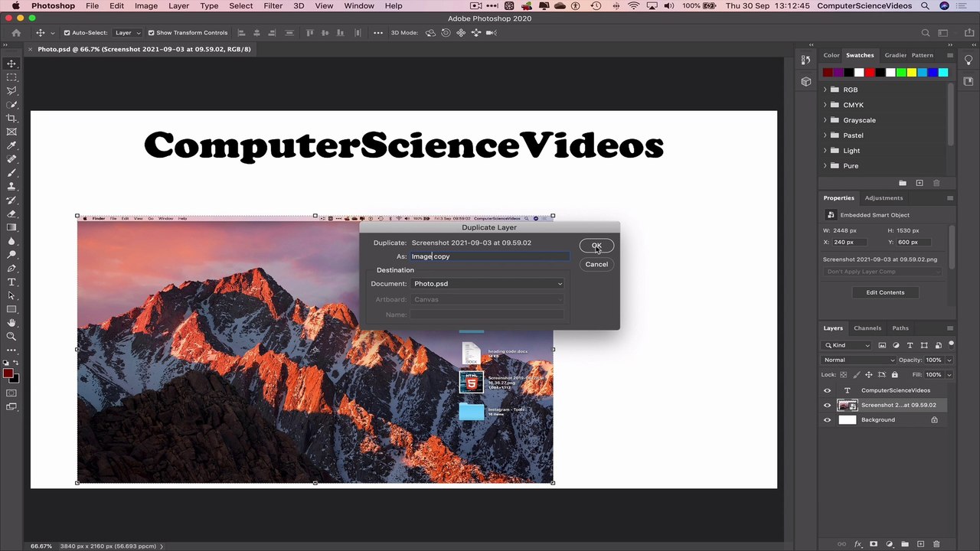This screenshot has width=980, height=551.
Task: Open the three-dots more options in options bar
Action: click(x=378, y=33)
